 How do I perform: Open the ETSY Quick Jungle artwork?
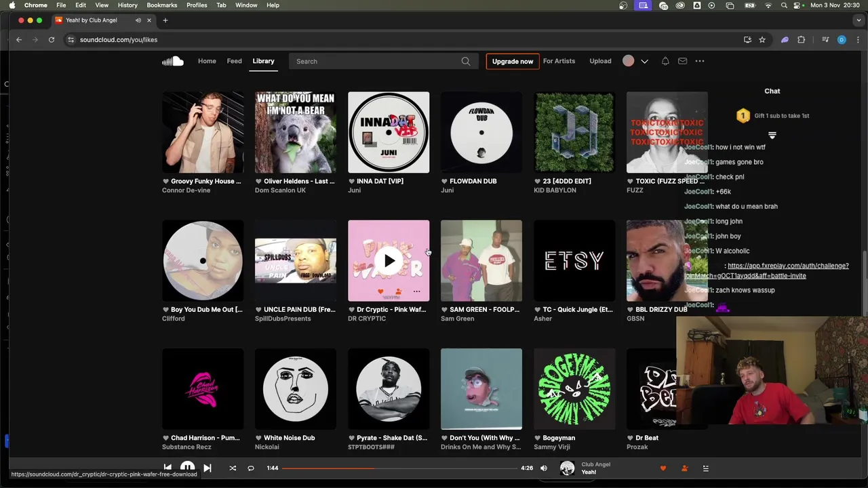tap(574, 260)
